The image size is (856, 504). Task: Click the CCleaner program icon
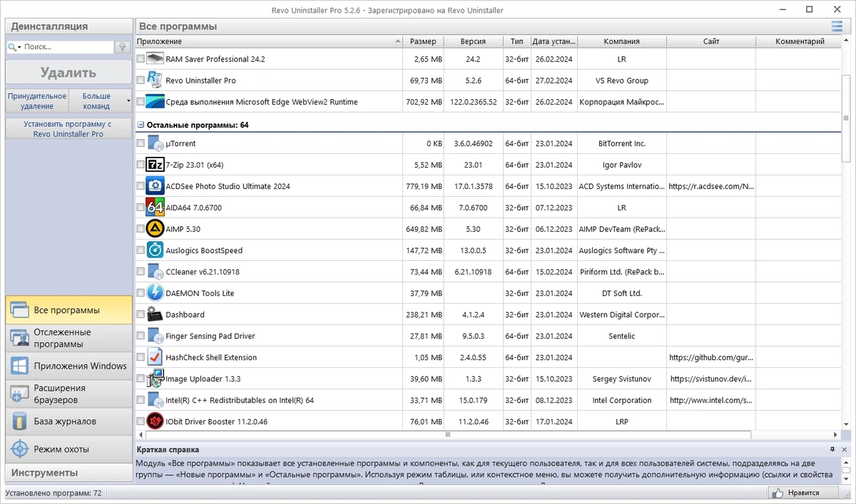coord(155,272)
